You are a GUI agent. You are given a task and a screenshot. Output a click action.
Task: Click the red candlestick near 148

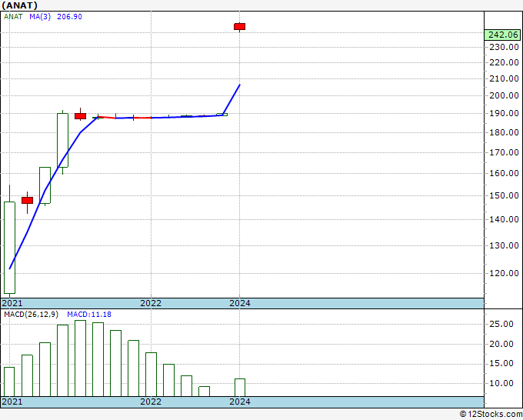tap(28, 201)
